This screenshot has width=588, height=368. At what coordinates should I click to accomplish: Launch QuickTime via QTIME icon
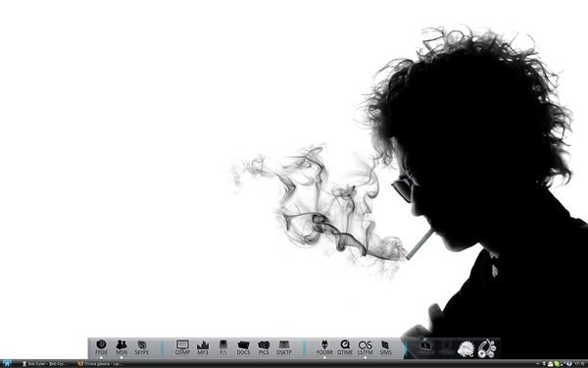tap(345, 347)
